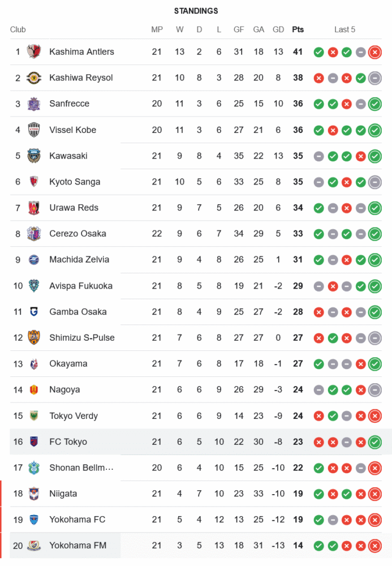The image size is (392, 566).
Task: Click the Shimizu S-Pulse club crest
Action: click(x=34, y=338)
